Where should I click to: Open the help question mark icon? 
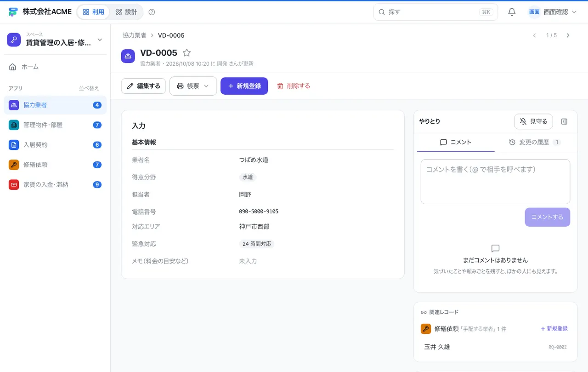coord(152,12)
